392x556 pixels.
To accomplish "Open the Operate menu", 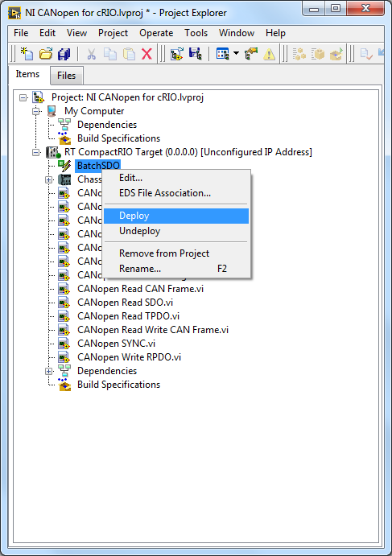I will click(156, 33).
